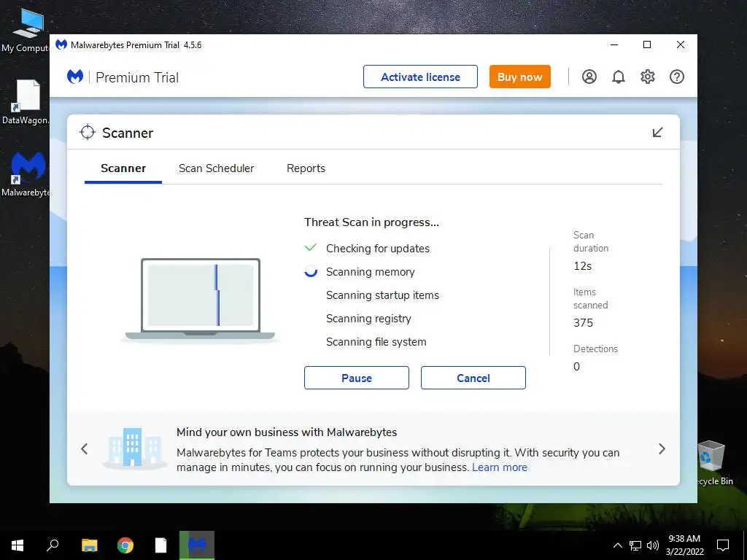The width and height of the screenshot is (747, 560).
Task: Open the account profile icon
Action: (589, 77)
